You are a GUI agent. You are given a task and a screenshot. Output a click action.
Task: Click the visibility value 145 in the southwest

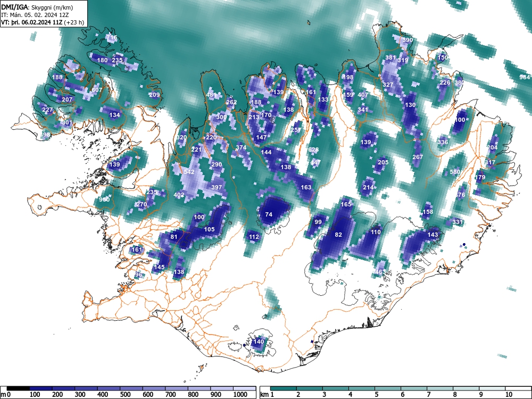click(159, 267)
